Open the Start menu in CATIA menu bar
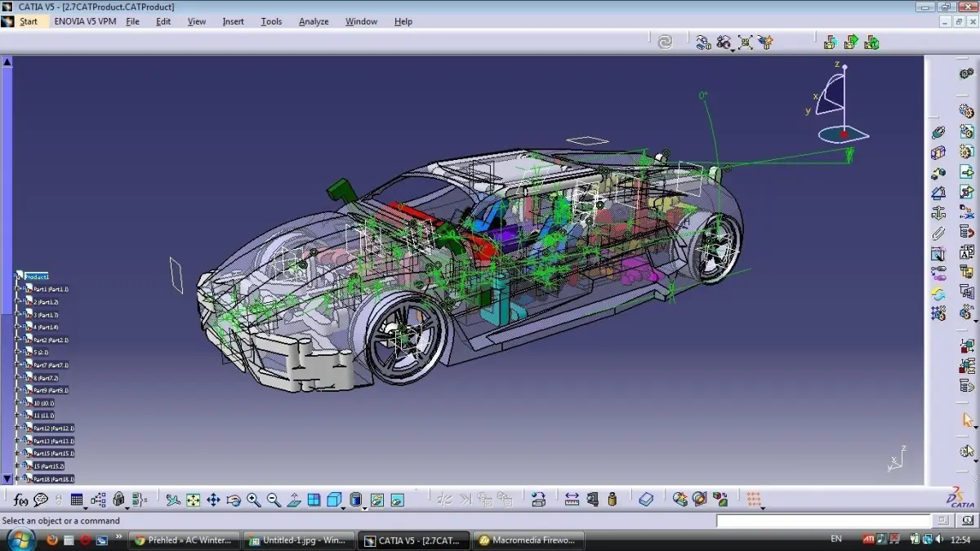Screen dimensions: 980x551 [29, 21]
